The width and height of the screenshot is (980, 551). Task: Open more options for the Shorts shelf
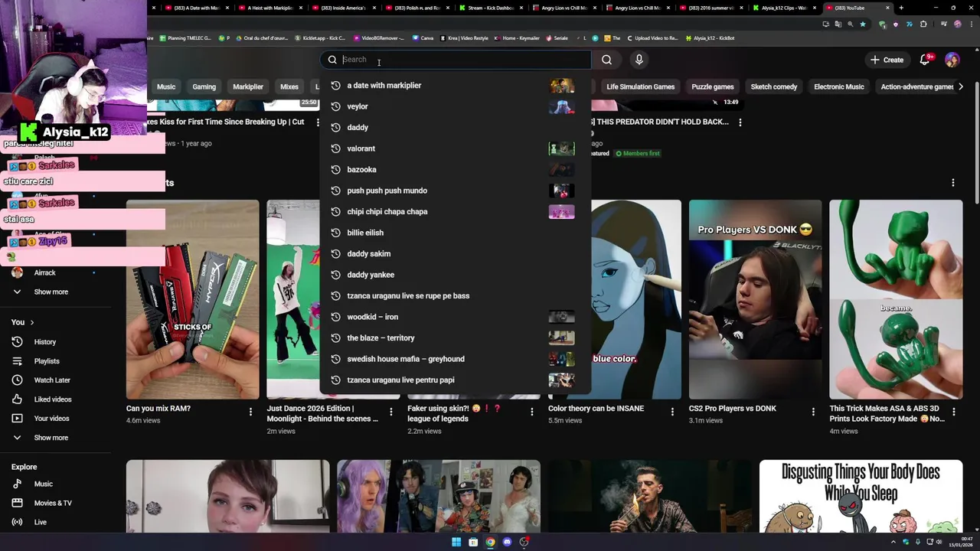click(x=953, y=183)
